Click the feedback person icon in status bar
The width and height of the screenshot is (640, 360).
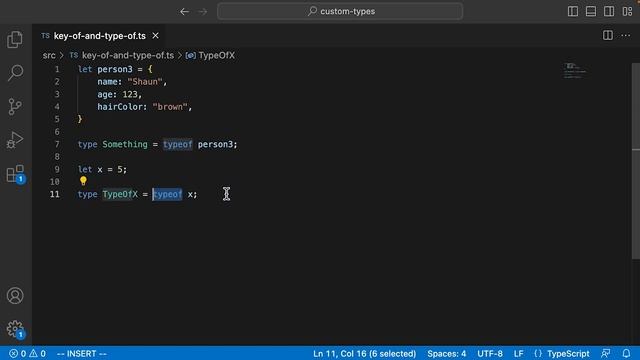pos(606,353)
